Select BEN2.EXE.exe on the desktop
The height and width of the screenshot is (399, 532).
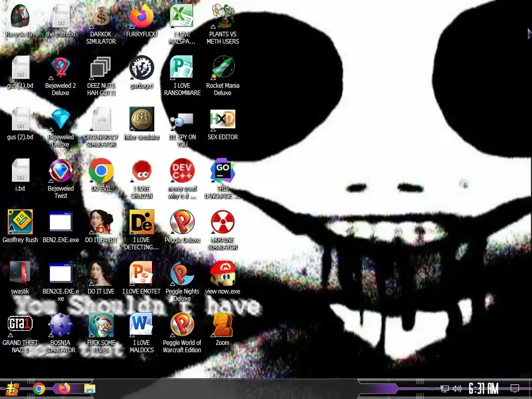coord(61,222)
